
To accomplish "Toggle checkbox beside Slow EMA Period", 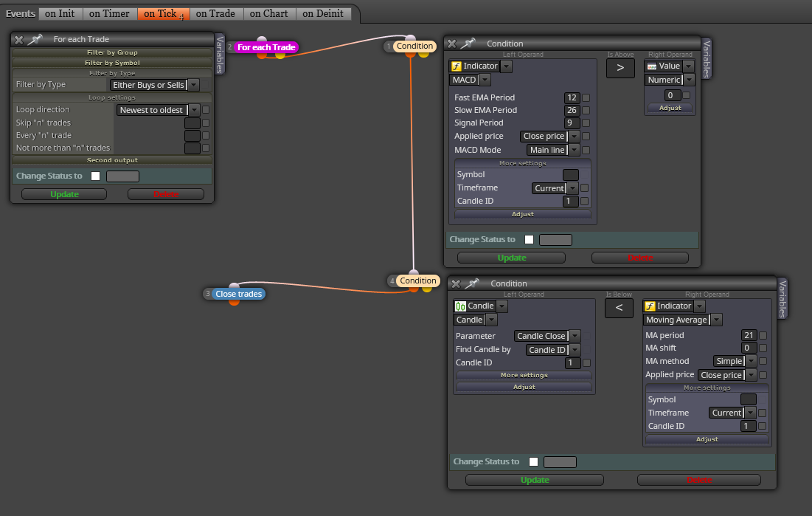I will (586, 111).
